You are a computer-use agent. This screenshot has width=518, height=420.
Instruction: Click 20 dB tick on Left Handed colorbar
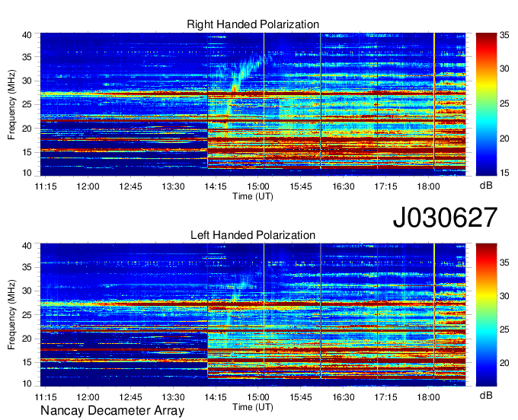click(504, 363)
